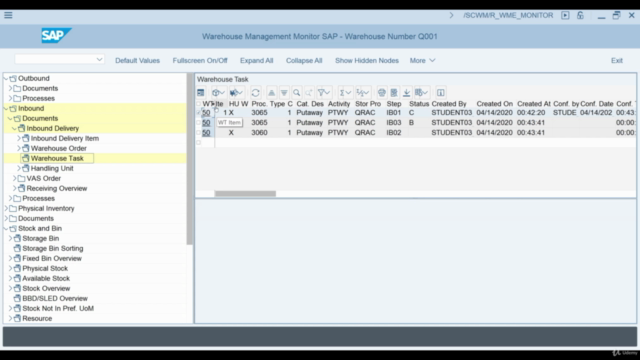Click the lock icon in the title bar
Viewport: 640px width, 360px height.
pos(580,15)
